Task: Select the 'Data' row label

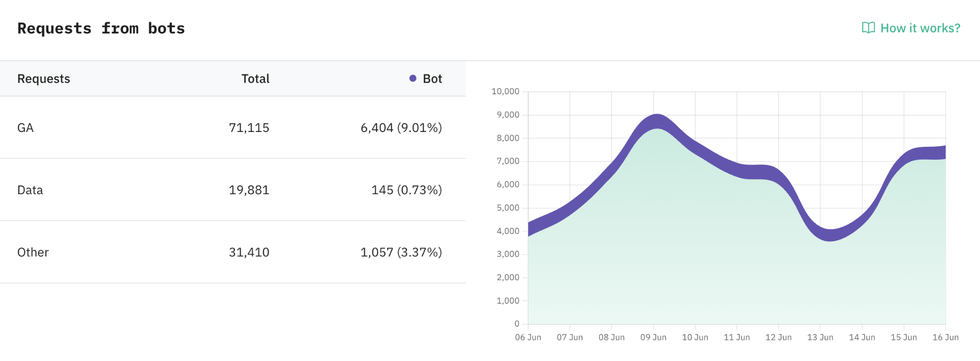Action: click(x=30, y=190)
